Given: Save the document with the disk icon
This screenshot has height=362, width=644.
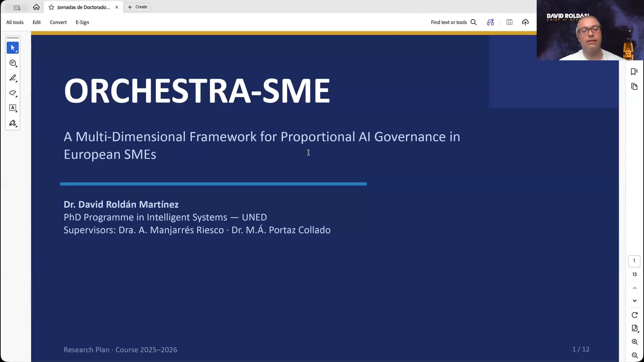Looking at the screenshot, I should (509, 22).
